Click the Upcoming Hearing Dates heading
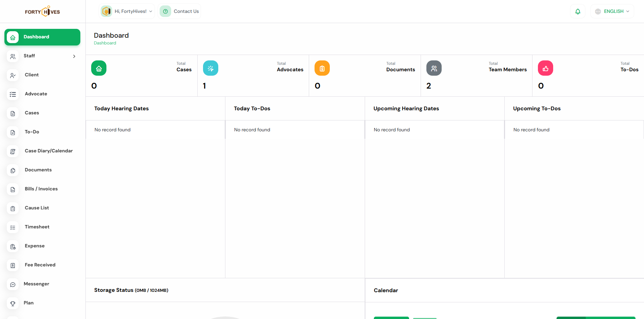This screenshot has width=644, height=319. tap(406, 109)
